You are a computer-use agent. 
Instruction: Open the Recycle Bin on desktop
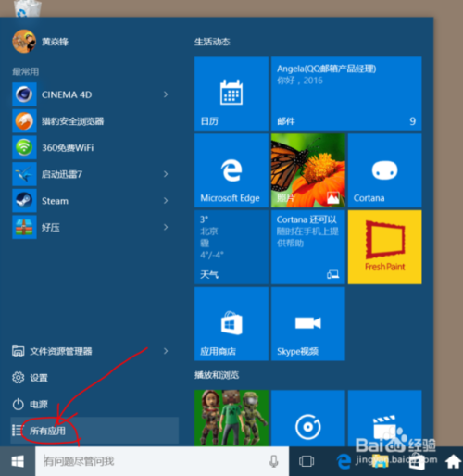[x=28, y=8]
